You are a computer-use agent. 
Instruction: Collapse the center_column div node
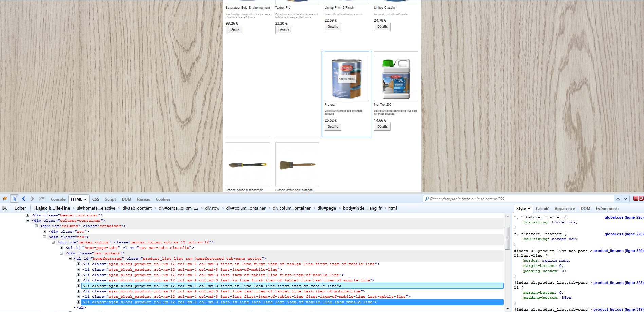pyautogui.click(x=53, y=242)
